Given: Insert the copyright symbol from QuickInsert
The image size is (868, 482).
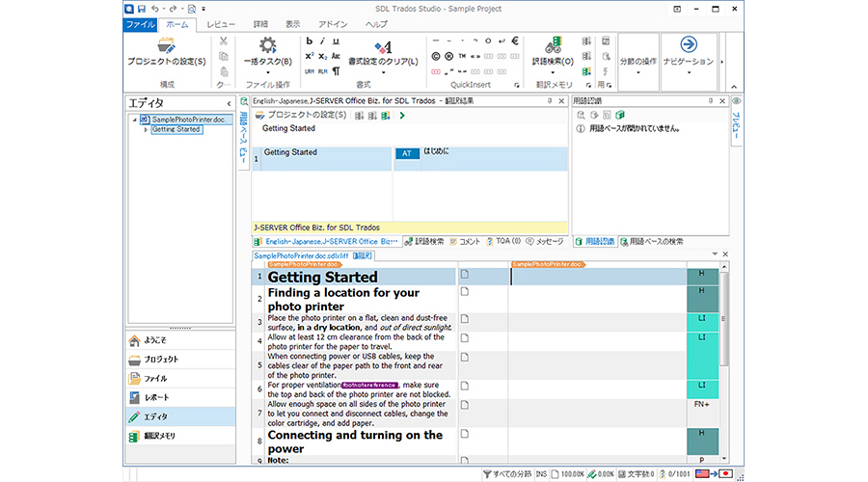Looking at the screenshot, I should point(436,56).
